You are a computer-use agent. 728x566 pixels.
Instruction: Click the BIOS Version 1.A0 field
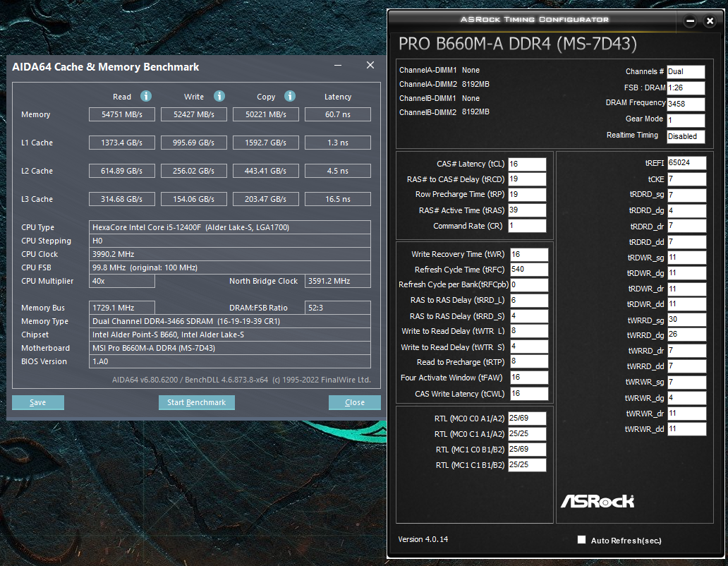pyautogui.click(x=230, y=362)
